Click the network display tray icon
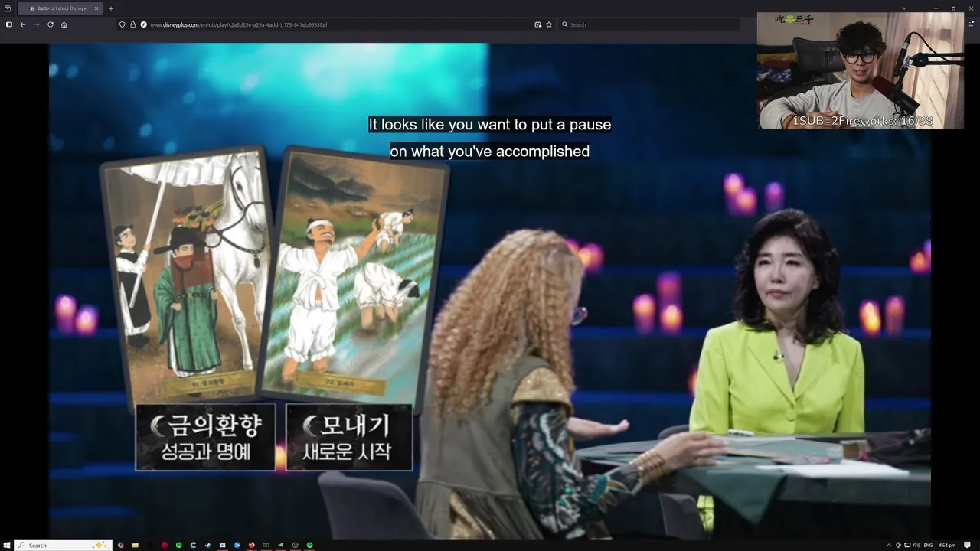The image size is (980, 551). click(907, 545)
